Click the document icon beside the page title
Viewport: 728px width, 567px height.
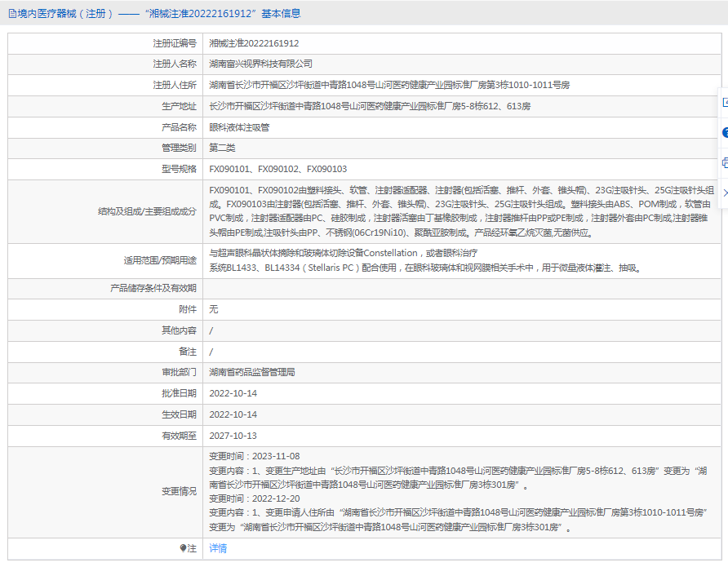[x=12, y=14]
